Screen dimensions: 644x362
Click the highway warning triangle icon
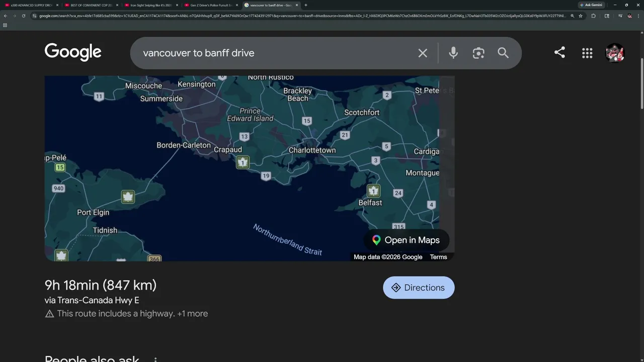tap(49, 314)
